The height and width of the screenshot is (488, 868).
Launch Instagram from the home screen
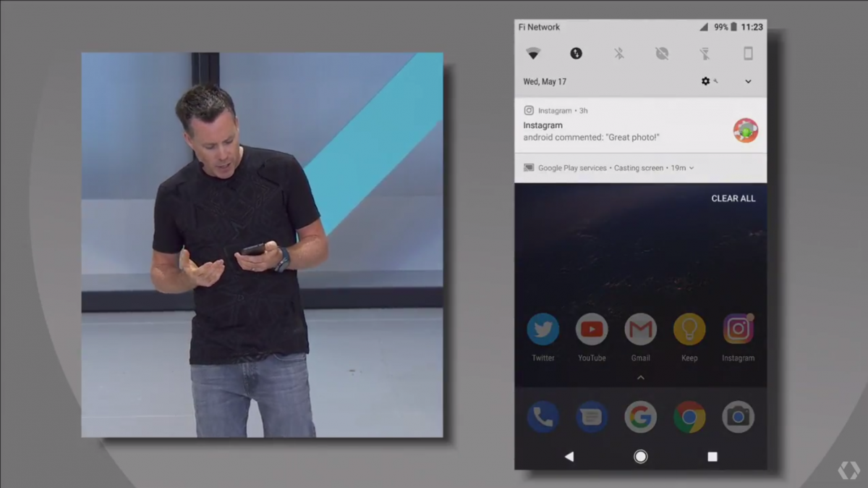[x=739, y=329]
